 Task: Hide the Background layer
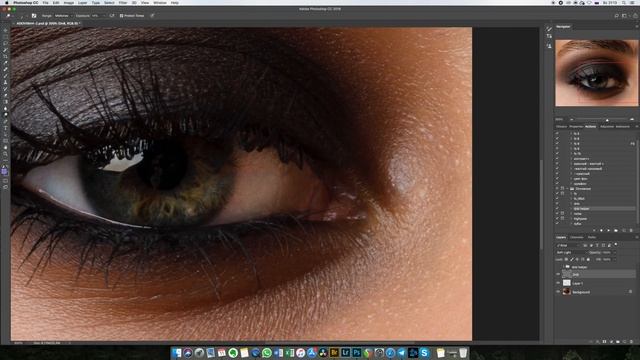[558, 292]
